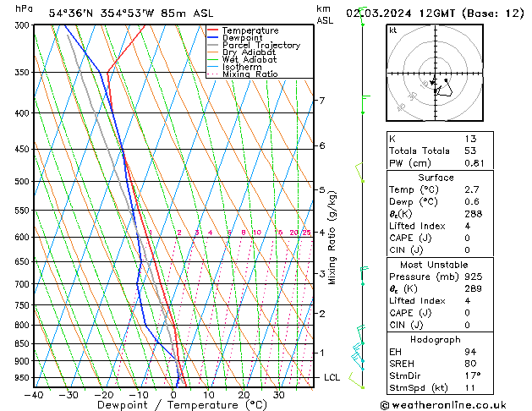Click the date header 02.03.2024 12GMT
This screenshot has width=532, height=411.
point(401,14)
